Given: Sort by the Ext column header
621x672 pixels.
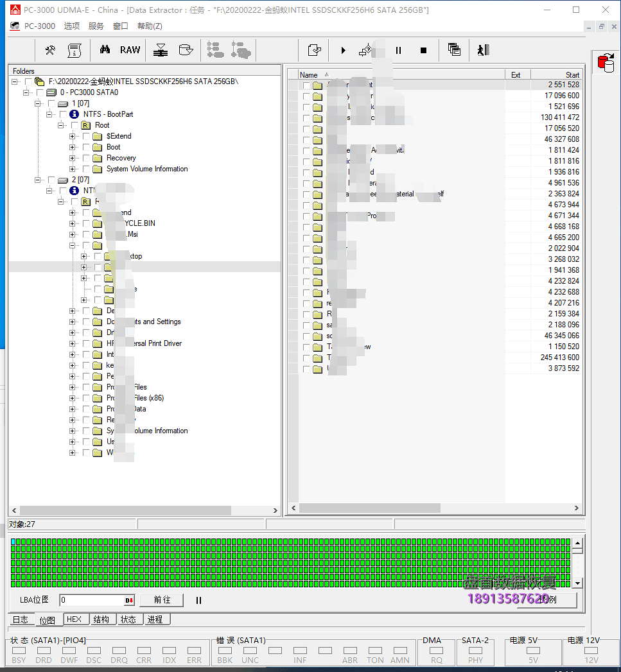Looking at the screenshot, I should click(518, 74).
